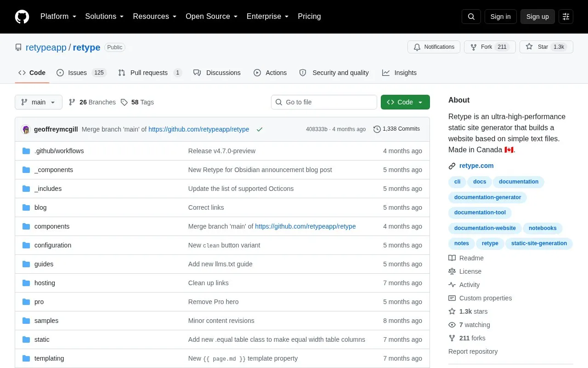Click the templating folder icon
The width and height of the screenshot is (588, 368).
tap(26, 358)
